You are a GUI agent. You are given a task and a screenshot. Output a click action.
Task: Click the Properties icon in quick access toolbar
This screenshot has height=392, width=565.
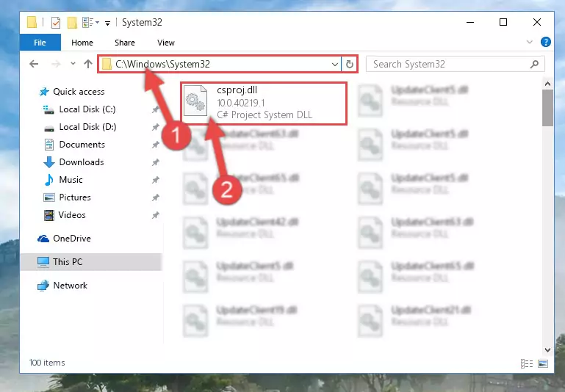(56, 23)
